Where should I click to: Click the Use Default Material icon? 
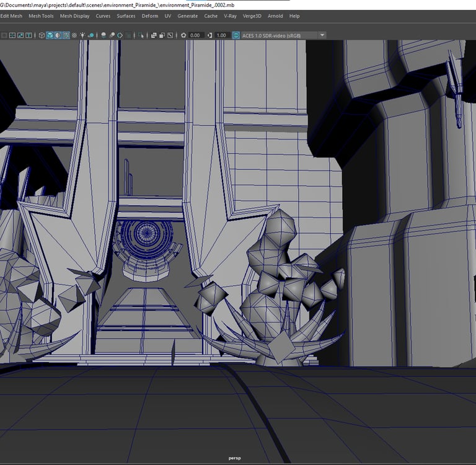pos(58,35)
